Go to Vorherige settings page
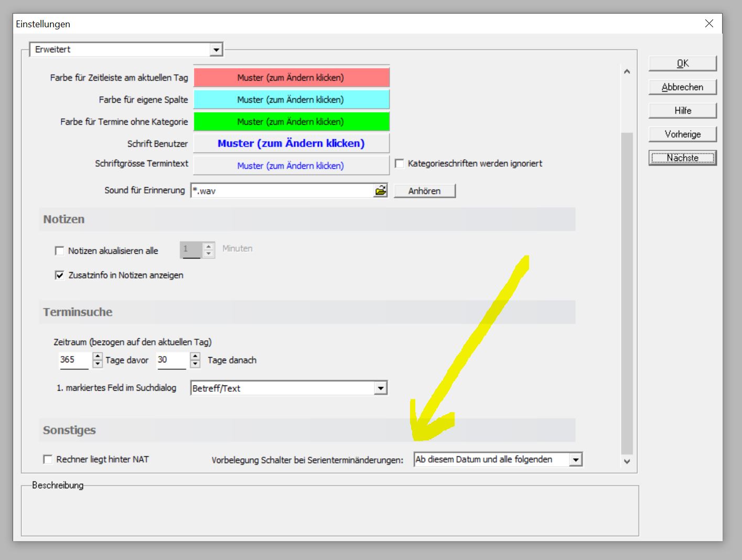 coord(682,134)
